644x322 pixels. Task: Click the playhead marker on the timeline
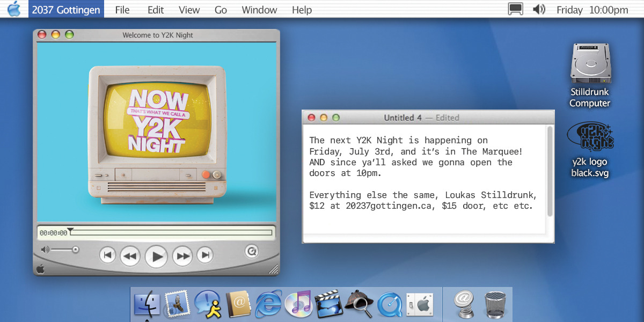tap(70, 230)
